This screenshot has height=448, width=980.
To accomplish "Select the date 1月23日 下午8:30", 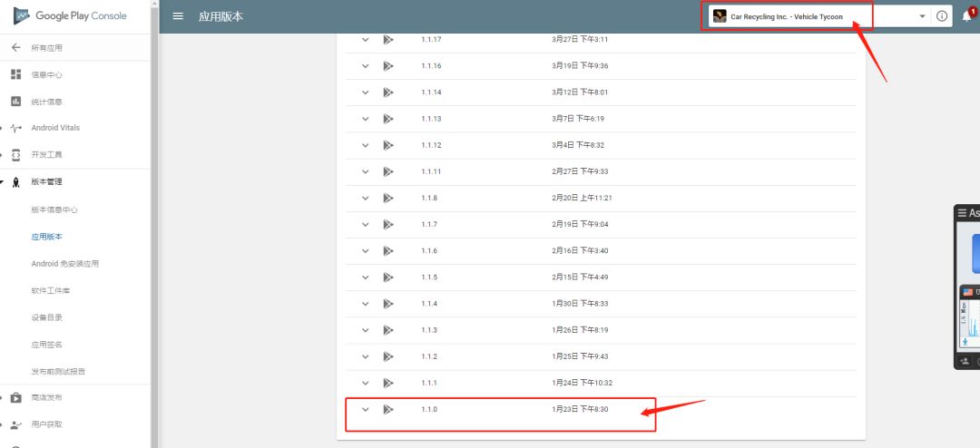I will tap(580, 410).
